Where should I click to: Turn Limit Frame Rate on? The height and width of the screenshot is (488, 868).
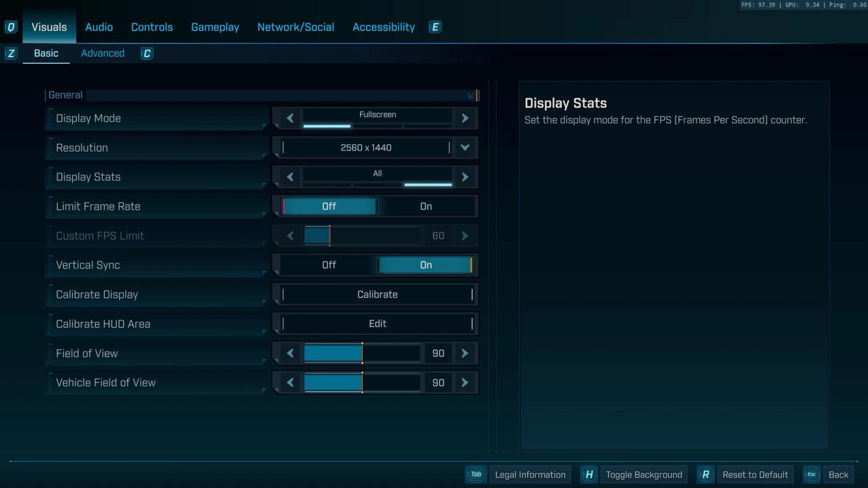tap(426, 206)
